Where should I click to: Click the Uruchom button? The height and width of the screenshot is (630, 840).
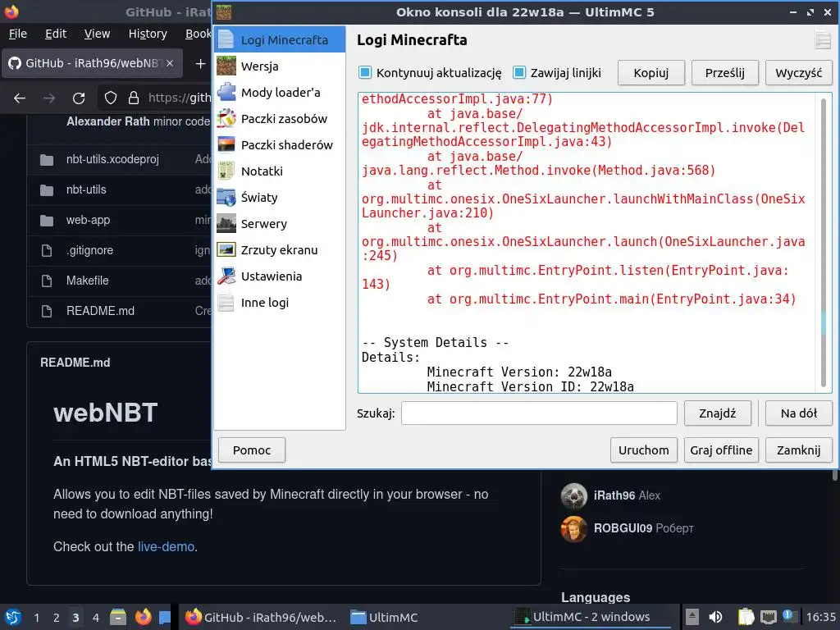(x=643, y=450)
